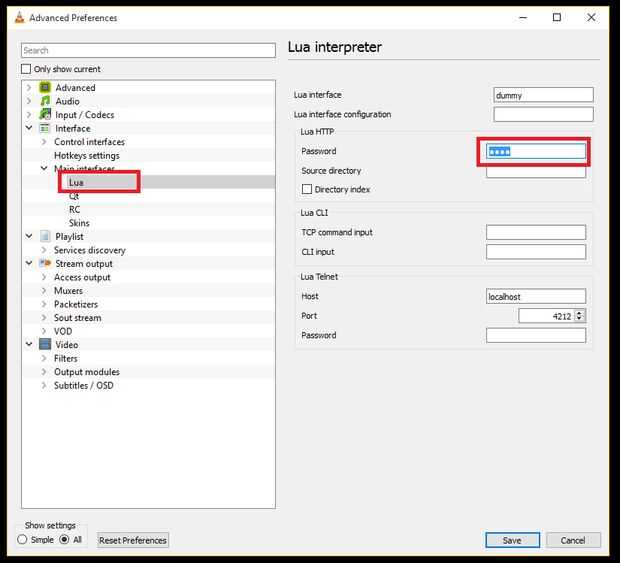Expand Control interfaces subtree
This screenshot has width=620, height=563.
(x=44, y=142)
